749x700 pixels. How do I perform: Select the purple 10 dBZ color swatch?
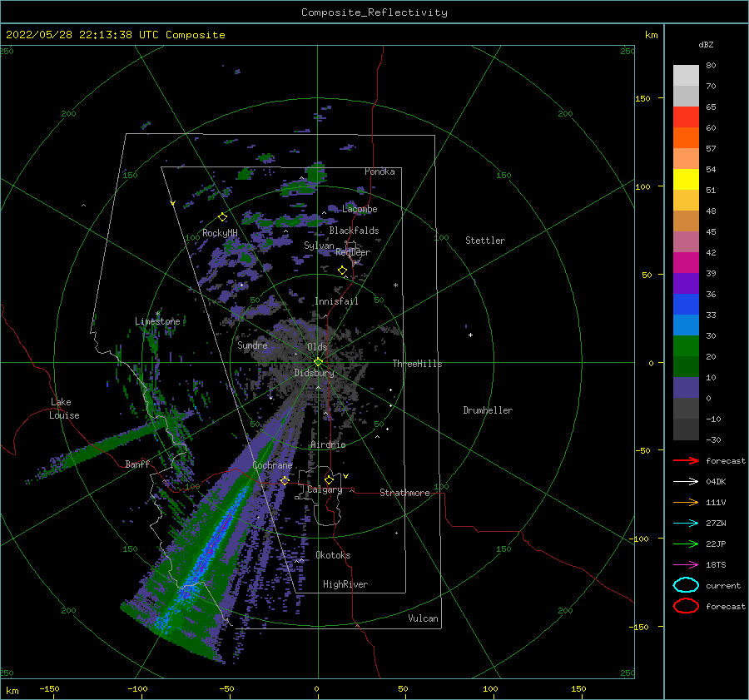(x=686, y=388)
